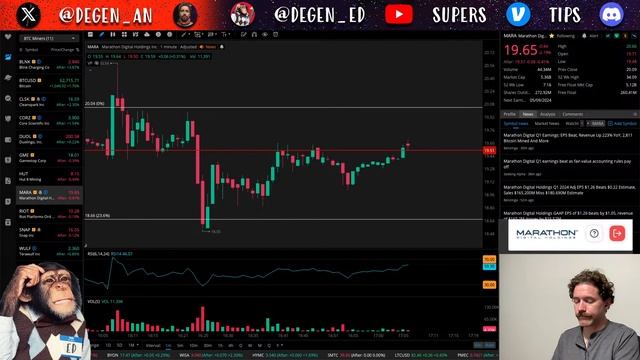Click the trash delete icon in the chart toolbar
Image resolution: width=640 pixels, height=360 pixels.
[276, 35]
